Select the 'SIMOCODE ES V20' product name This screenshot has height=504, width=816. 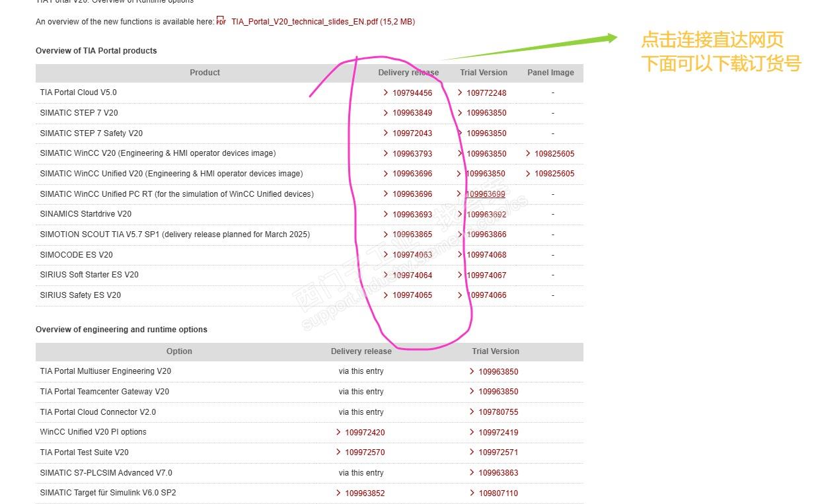coord(77,255)
